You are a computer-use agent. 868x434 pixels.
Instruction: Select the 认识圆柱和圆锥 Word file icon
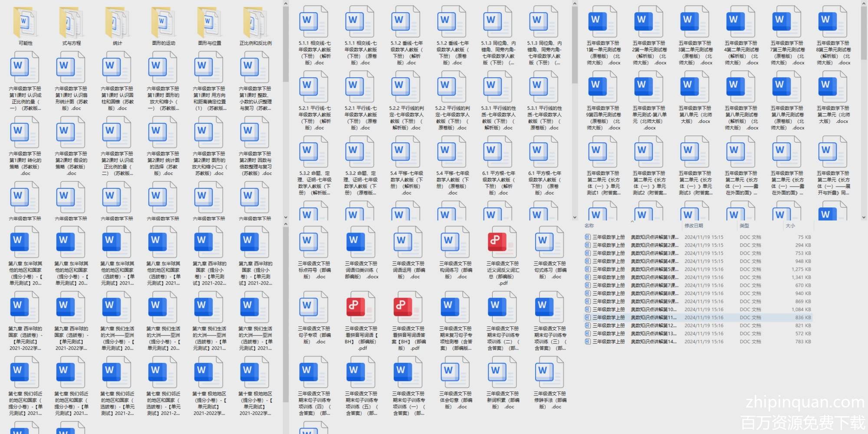[x=117, y=67]
